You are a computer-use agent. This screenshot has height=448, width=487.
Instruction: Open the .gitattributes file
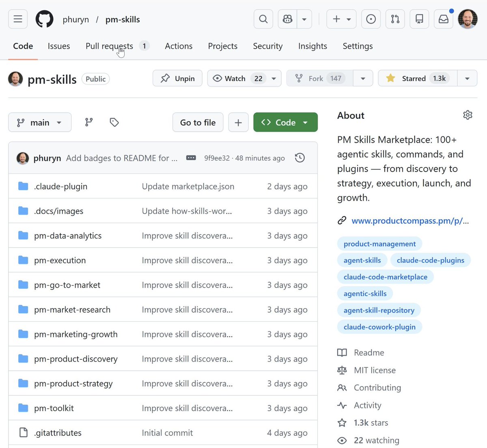58,433
